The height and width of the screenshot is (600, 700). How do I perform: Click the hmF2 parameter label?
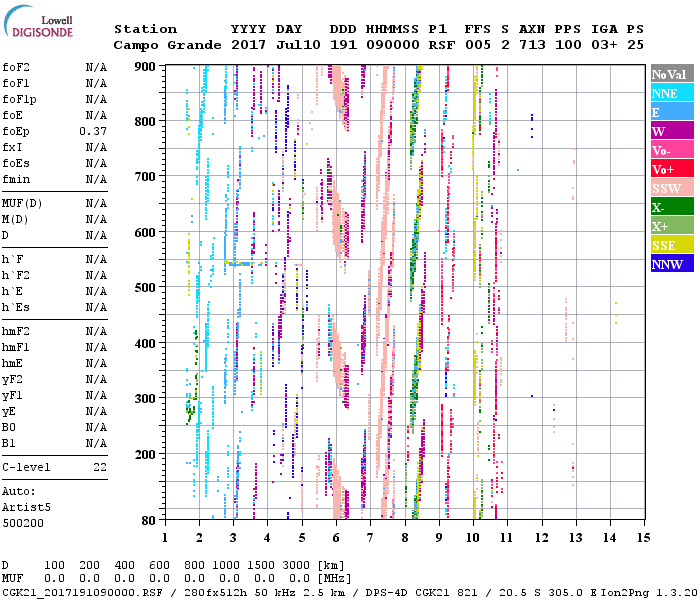pos(16,331)
